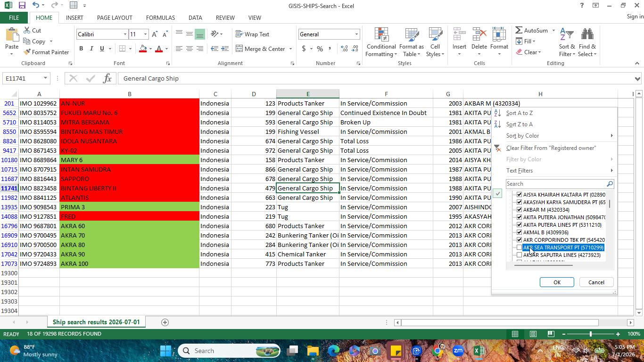Cancel the filter dropdown

click(x=596, y=282)
